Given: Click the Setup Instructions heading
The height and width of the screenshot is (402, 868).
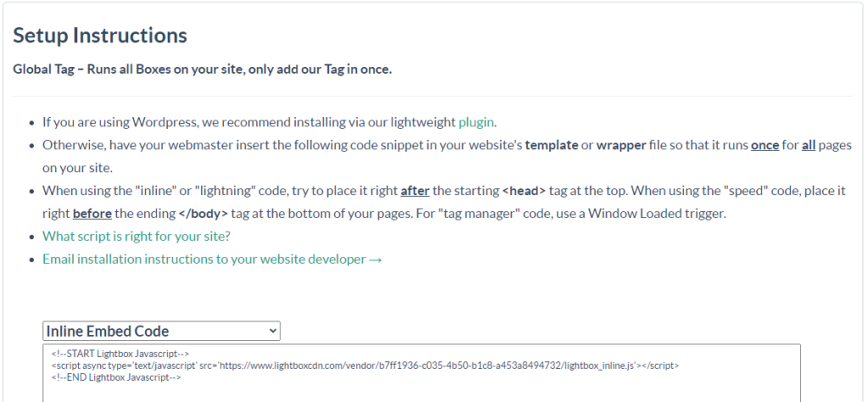Looking at the screenshot, I should (100, 36).
